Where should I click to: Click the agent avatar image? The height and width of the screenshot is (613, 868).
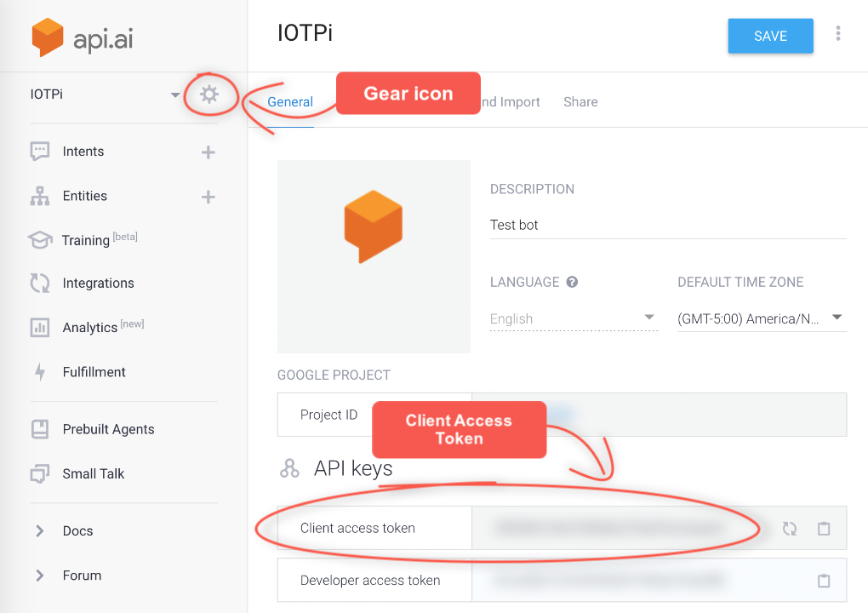[x=374, y=256]
